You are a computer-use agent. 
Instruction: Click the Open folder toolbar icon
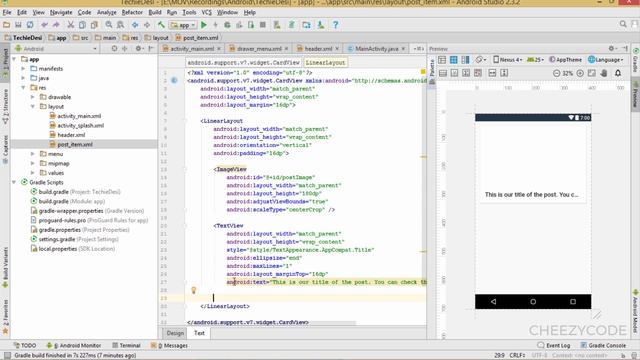(x=7, y=25)
